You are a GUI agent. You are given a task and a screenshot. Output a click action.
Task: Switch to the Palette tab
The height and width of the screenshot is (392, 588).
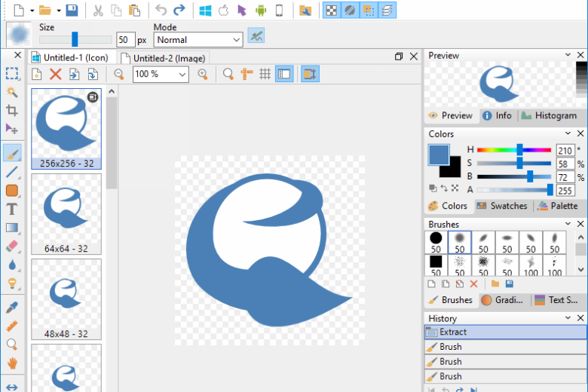tap(558, 206)
